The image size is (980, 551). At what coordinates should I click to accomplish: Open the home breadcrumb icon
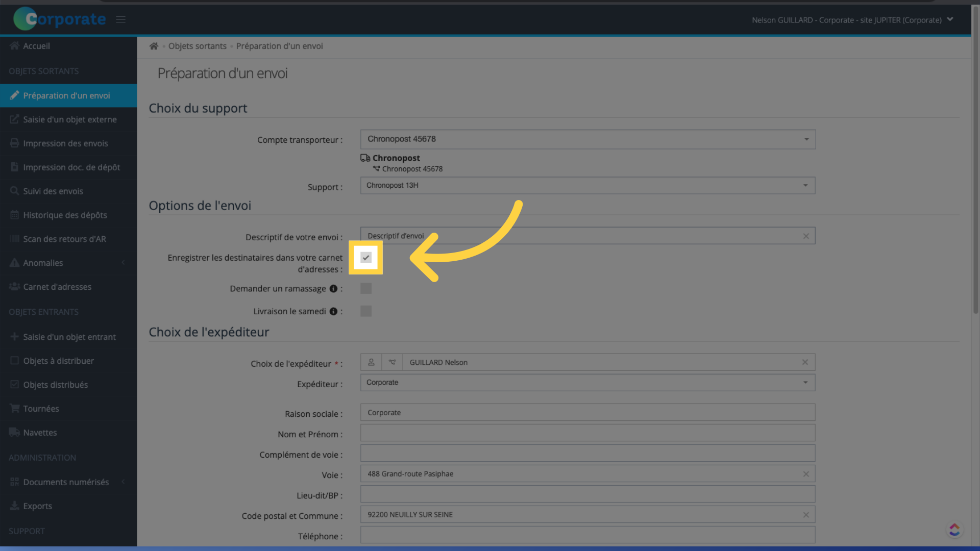coord(154,46)
